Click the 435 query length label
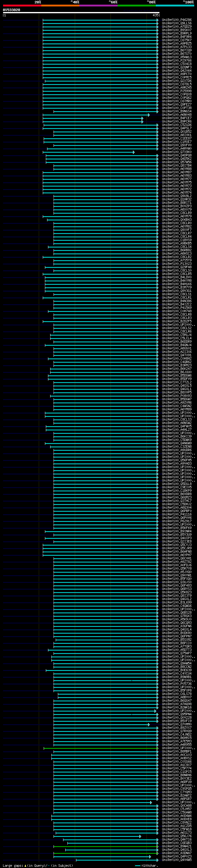The width and height of the screenshot is (197, 868). 155,15
